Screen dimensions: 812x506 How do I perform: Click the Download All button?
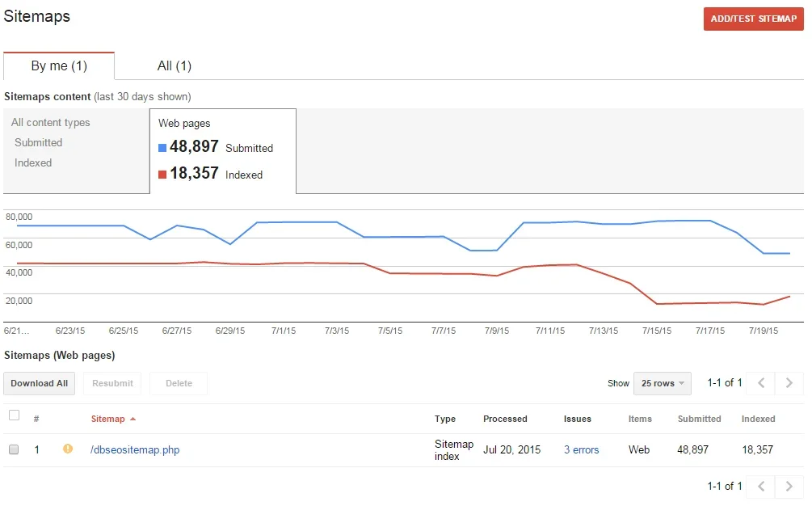click(x=40, y=383)
